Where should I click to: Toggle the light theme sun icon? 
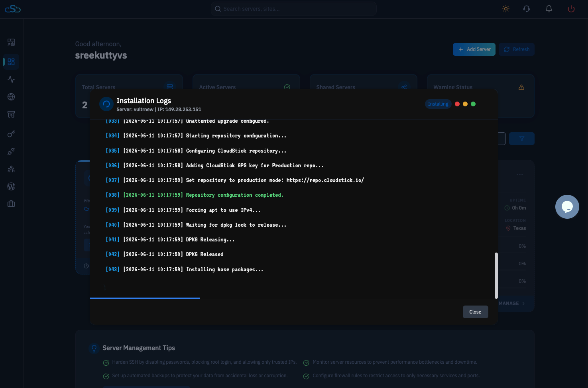pos(506,9)
